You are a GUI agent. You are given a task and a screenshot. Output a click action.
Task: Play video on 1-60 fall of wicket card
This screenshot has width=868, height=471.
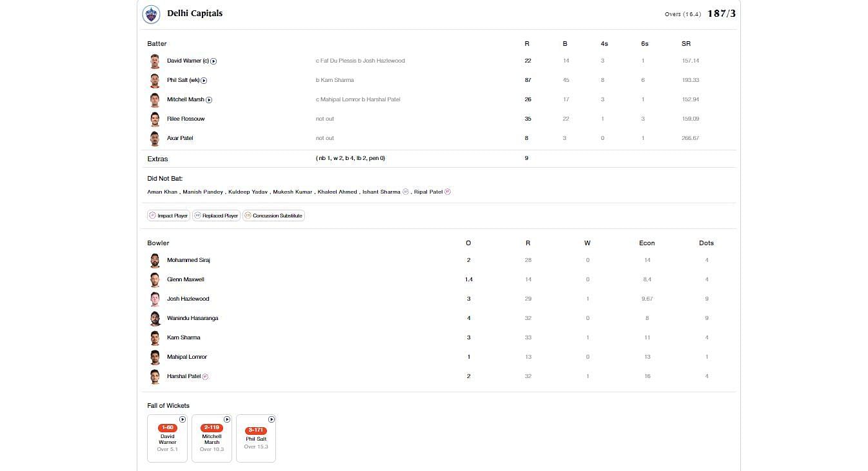coord(182,419)
